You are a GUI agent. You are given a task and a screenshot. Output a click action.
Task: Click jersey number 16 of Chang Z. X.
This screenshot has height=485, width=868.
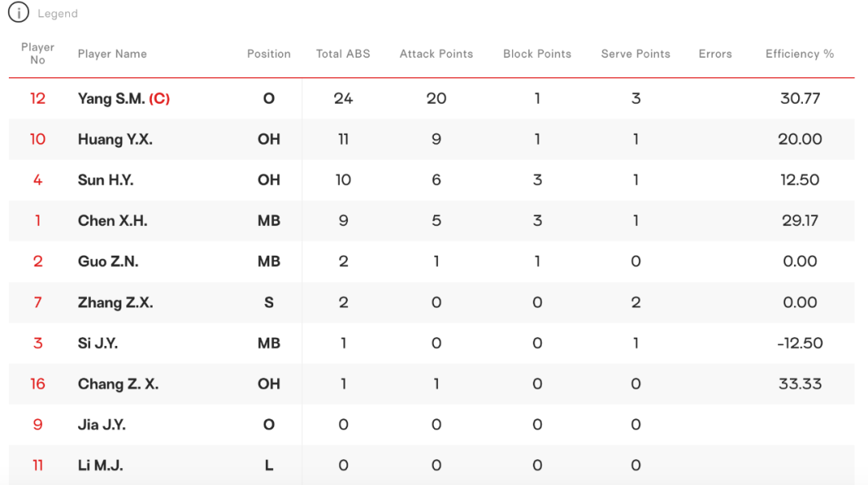[38, 384]
